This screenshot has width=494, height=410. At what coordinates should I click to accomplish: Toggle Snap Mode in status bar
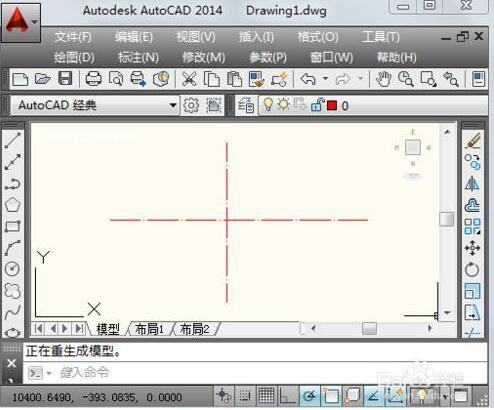(x=245, y=396)
